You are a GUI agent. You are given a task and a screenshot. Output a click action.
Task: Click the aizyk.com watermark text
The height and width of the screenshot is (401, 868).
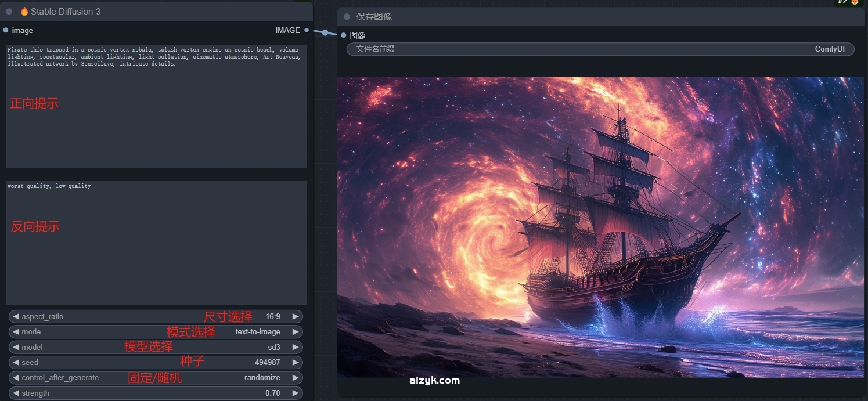click(x=433, y=380)
